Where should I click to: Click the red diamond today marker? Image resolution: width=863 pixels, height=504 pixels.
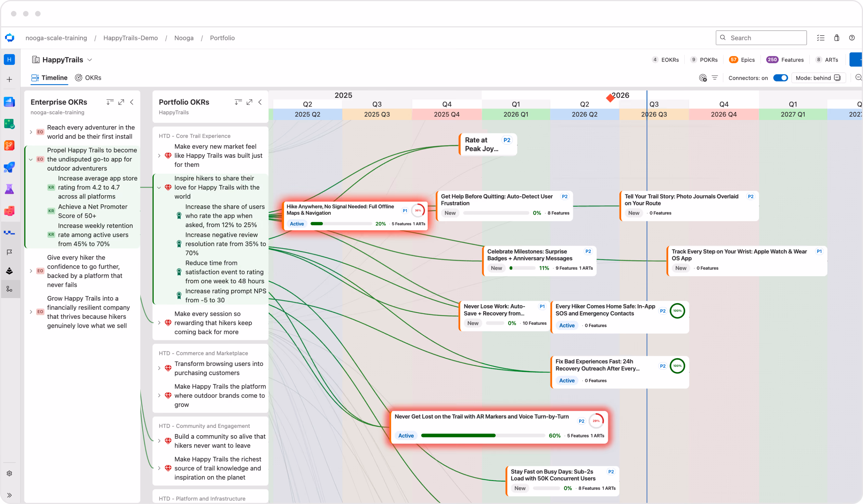[x=610, y=98]
